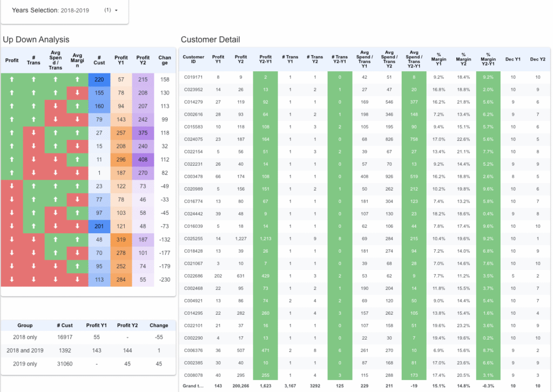
Task: Click Profit down arrow in 23-customer row
Action: point(11,186)
